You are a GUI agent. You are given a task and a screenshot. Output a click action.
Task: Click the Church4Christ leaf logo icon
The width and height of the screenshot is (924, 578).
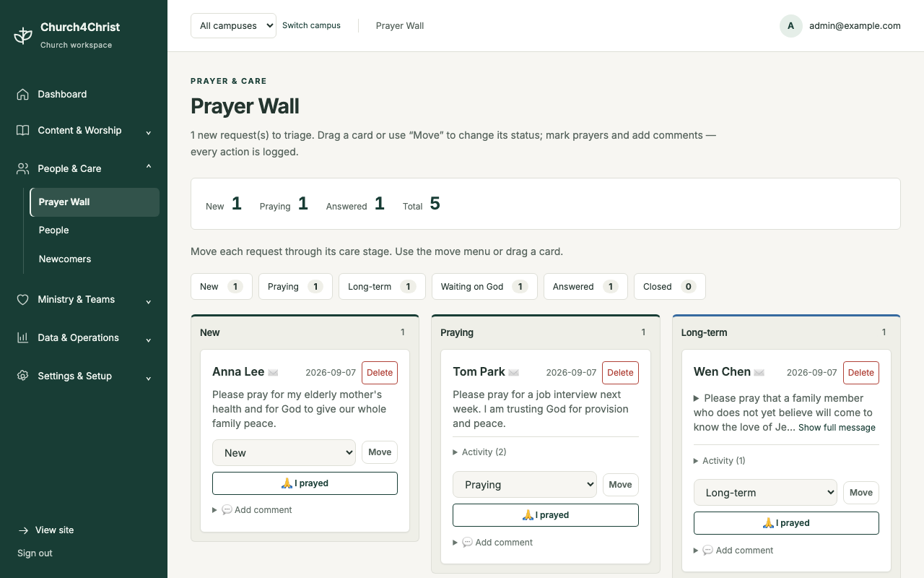click(x=23, y=35)
